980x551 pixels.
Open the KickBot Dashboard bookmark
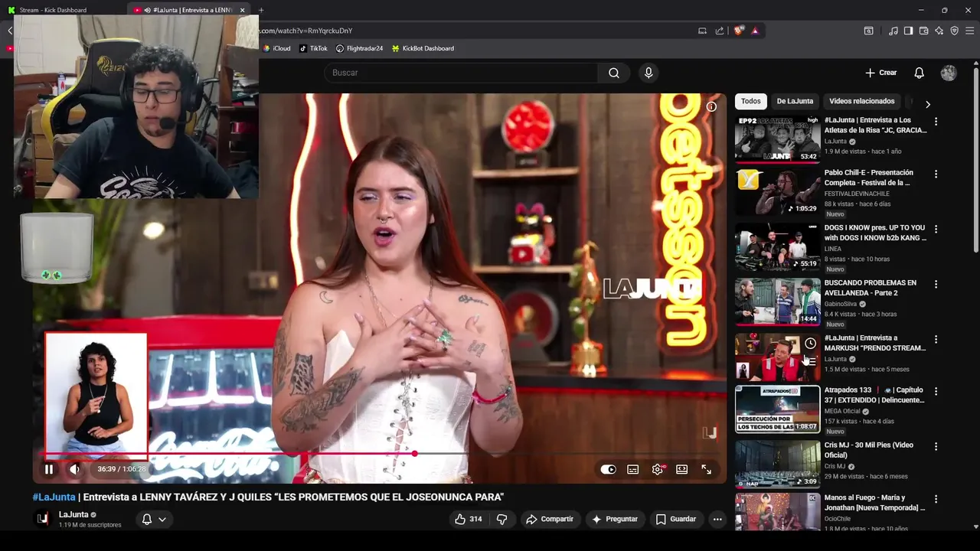pos(423,48)
